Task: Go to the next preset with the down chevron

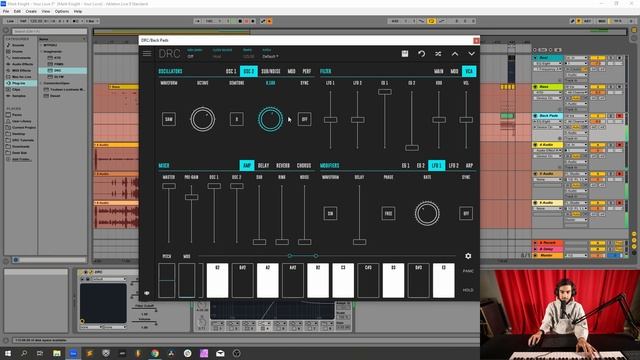Action: (x=471, y=53)
